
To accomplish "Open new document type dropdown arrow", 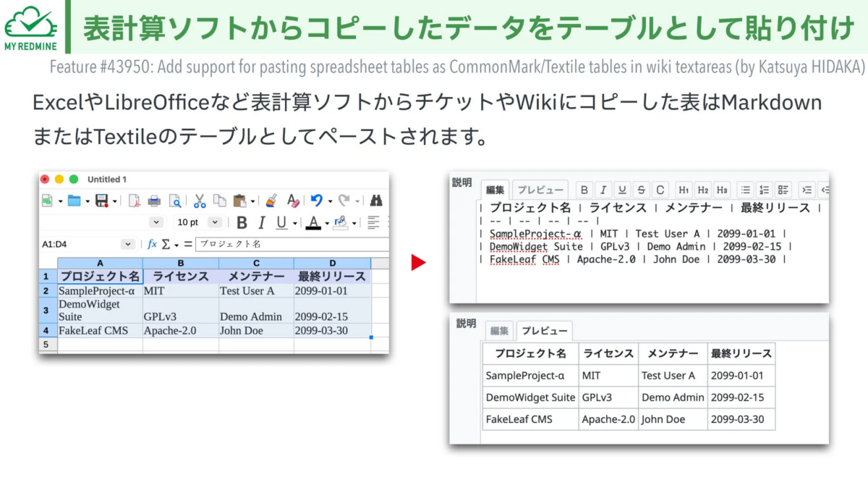I will point(60,201).
